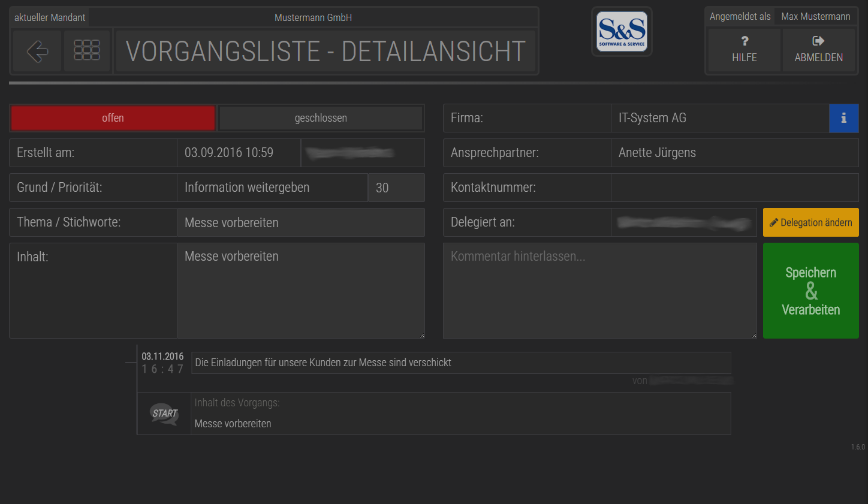Click the S&S Software & Service logo
The image size is (868, 504).
(x=622, y=31)
